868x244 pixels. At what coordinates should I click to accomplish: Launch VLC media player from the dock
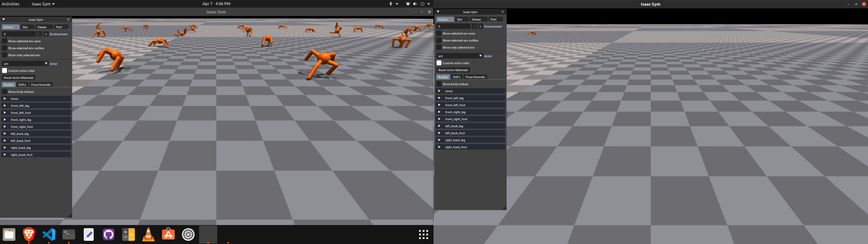pyautogui.click(x=148, y=234)
